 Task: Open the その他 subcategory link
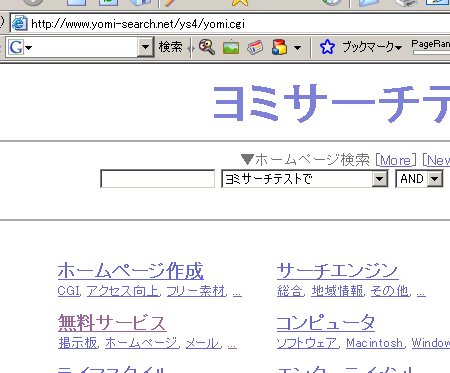390,291
